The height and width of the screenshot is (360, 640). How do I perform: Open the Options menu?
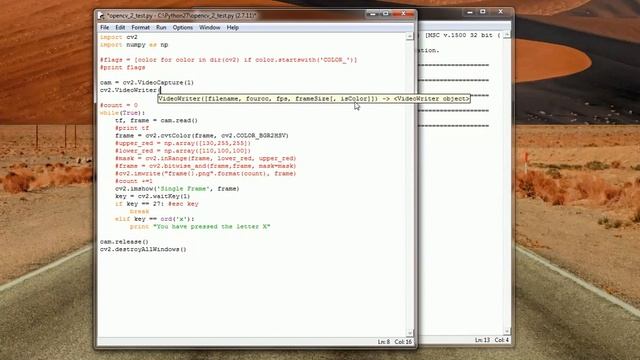click(x=182, y=27)
